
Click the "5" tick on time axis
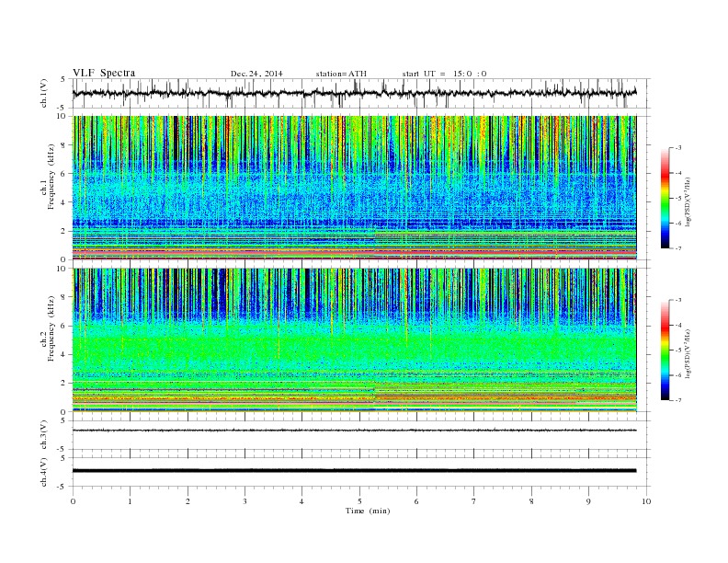359,501
